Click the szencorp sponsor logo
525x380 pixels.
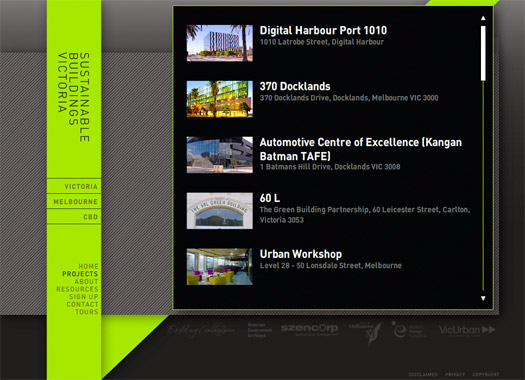click(x=309, y=329)
